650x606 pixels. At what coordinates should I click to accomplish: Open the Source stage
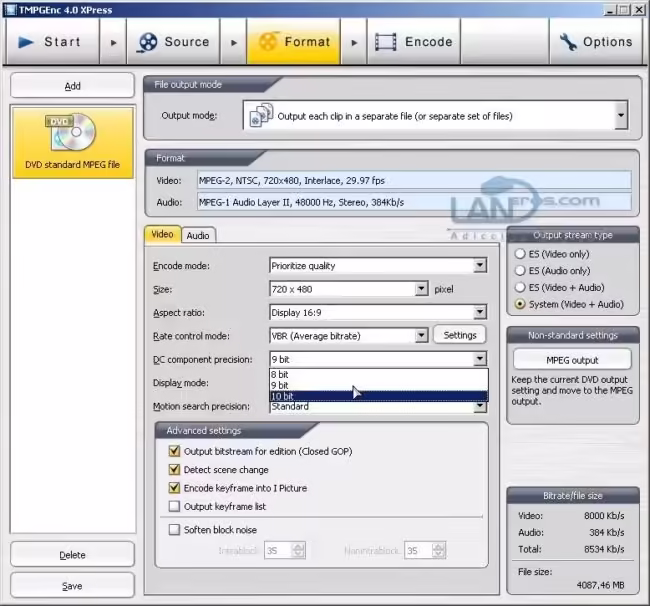click(173, 42)
